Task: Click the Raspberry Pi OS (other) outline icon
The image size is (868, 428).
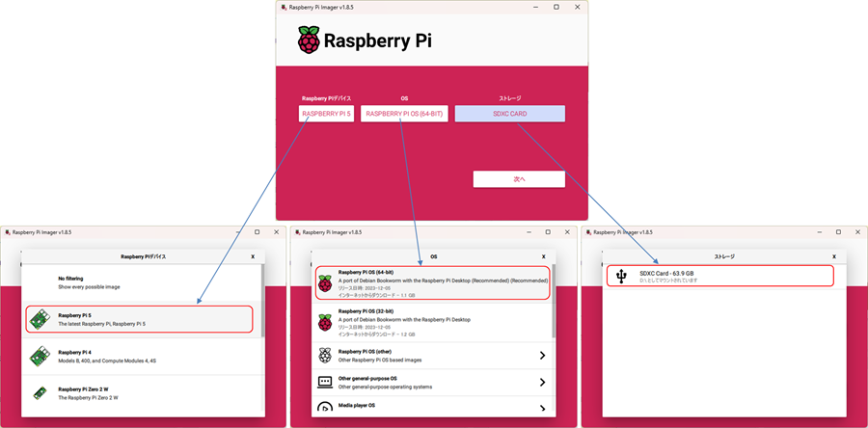Action: point(325,356)
